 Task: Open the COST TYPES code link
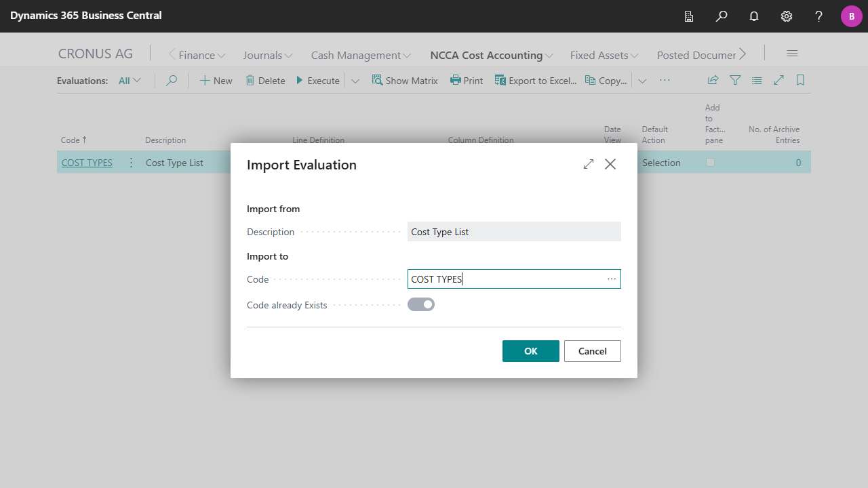tap(87, 163)
